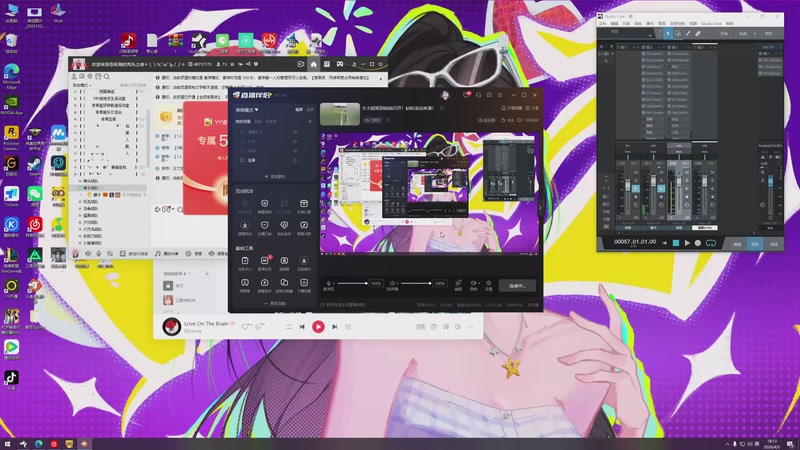Add new scene with plus icon in 直播伴侣
The height and width of the screenshot is (450, 800).
[310, 121]
